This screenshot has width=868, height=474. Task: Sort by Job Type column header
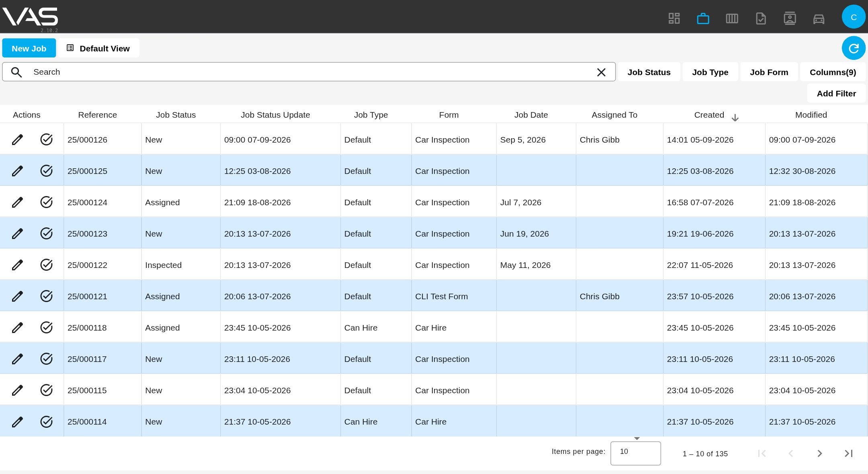click(x=371, y=115)
